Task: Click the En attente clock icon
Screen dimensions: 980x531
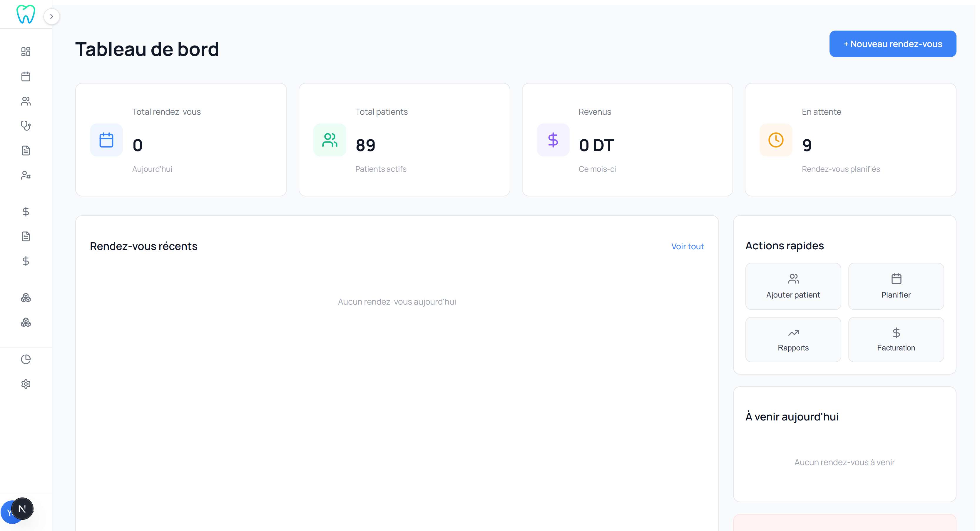Action: [x=776, y=140]
